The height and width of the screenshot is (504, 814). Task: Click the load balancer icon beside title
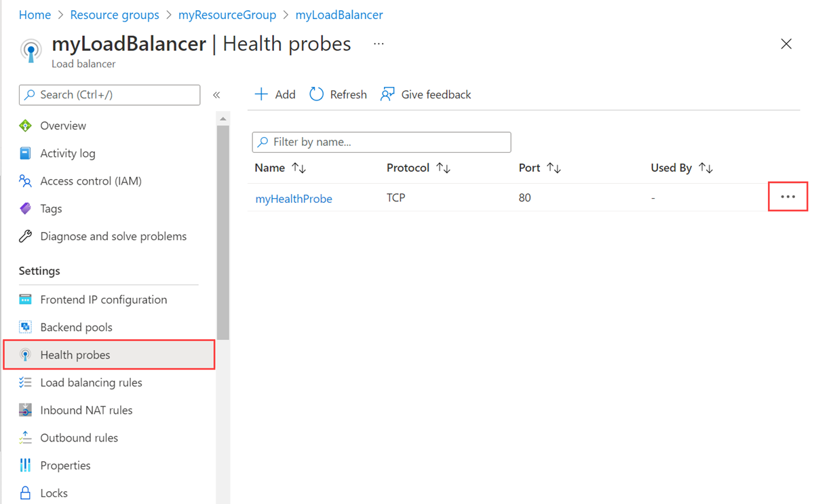(x=31, y=50)
